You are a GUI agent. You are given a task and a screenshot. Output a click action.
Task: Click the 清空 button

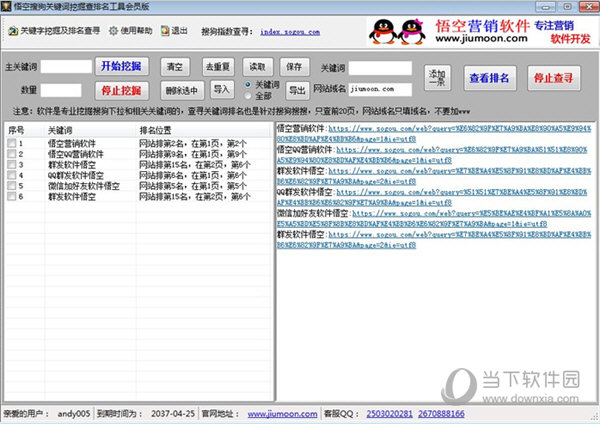[x=175, y=66]
